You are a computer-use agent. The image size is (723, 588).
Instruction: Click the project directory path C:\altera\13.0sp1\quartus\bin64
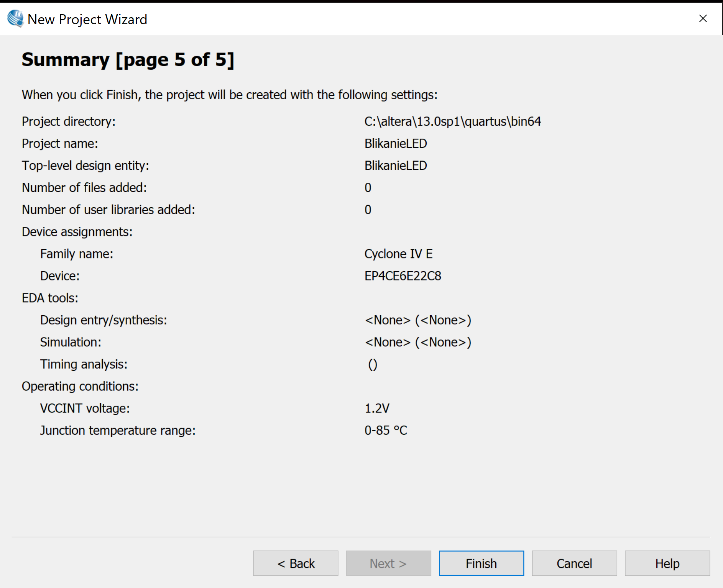point(452,121)
